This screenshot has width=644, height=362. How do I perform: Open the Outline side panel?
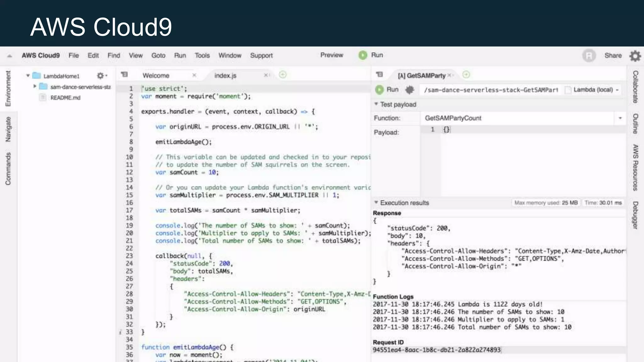[636, 123]
